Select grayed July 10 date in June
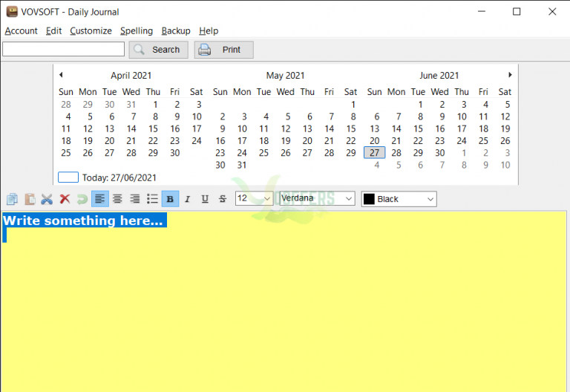Viewport: 570px width, 392px height. coord(505,165)
